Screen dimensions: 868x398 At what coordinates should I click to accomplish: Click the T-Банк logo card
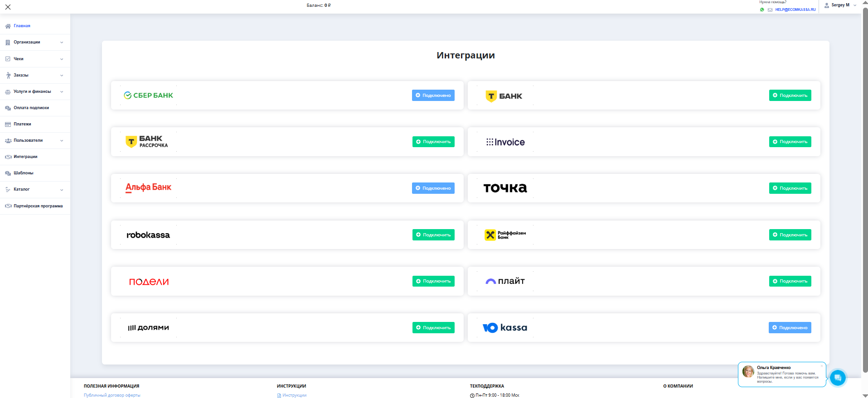(x=504, y=96)
